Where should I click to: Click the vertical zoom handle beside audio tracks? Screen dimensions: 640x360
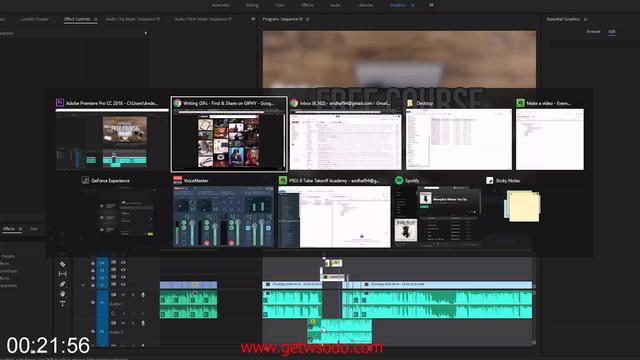pyautogui.click(x=534, y=293)
